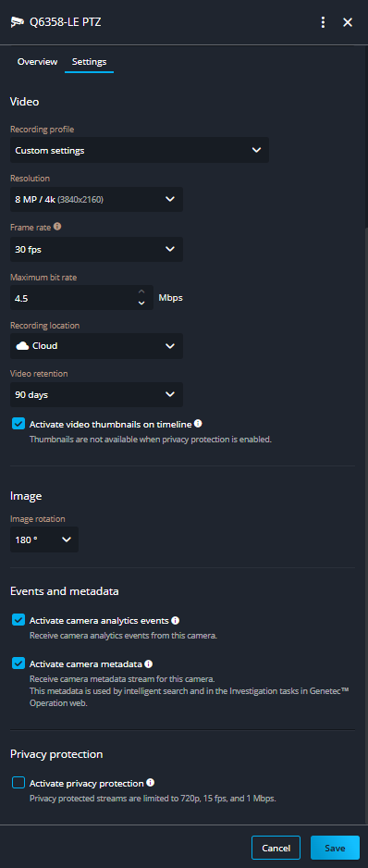Click info icon next to camera analytics events
This screenshot has width=368, height=868.
coord(175,621)
